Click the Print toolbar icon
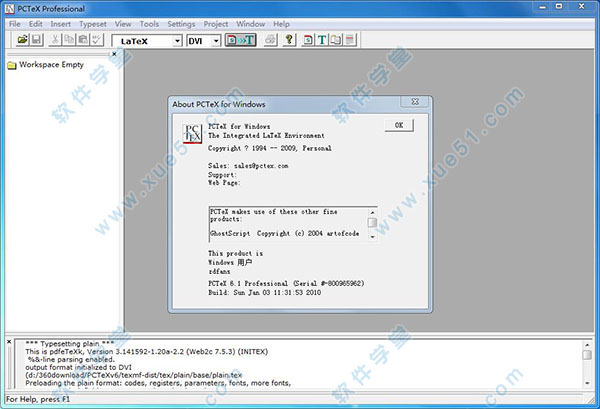The height and width of the screenshot is (409, 600). tap(271, 40)
